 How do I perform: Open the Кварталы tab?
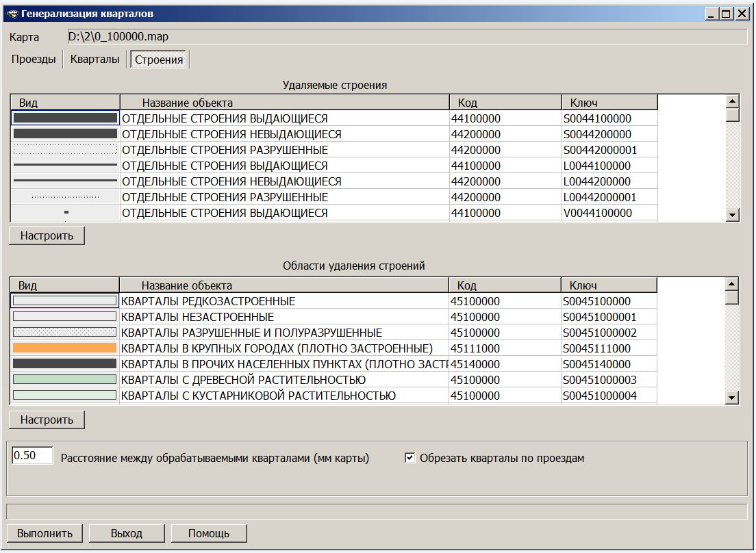click(x=94, y=60)
